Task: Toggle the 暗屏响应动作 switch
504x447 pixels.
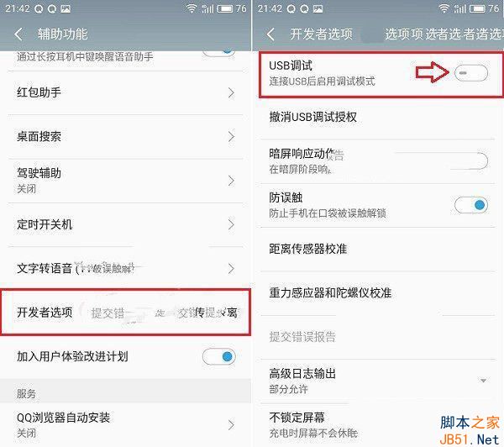Action: (x=471, y=160)
